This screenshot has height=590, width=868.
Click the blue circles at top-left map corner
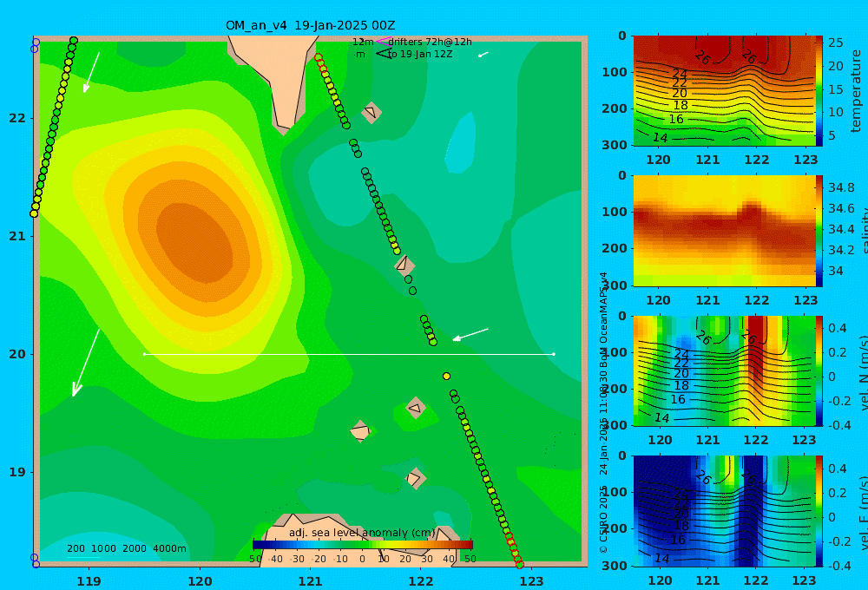pyautogui.click(x=35, y=45)
